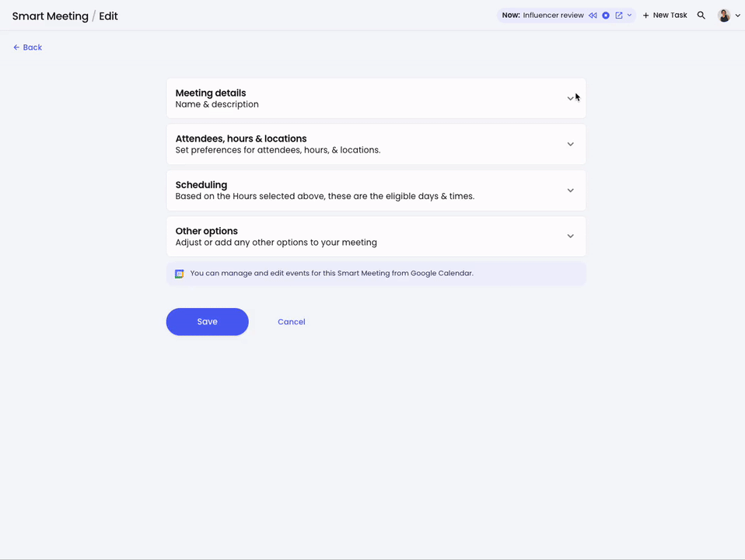Click 'Adjust or add any other options' subtitle
745x560 pixels.
point(276,243)
